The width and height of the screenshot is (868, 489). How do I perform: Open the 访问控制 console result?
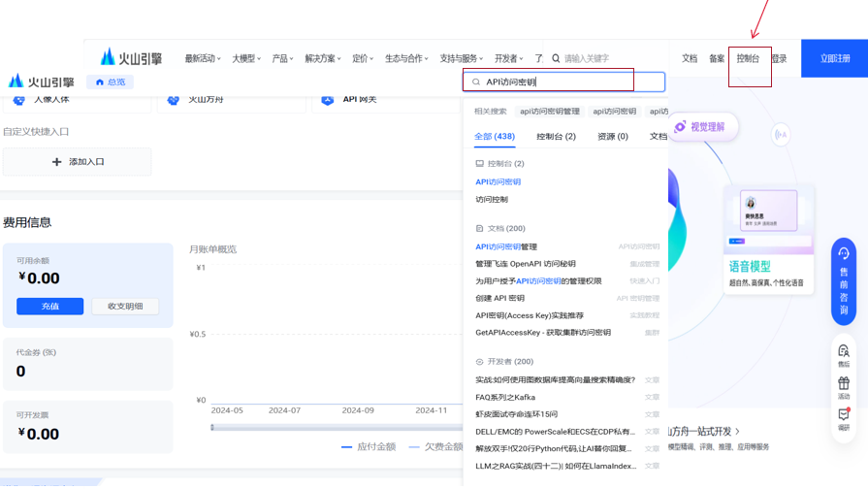click(492, 199)
